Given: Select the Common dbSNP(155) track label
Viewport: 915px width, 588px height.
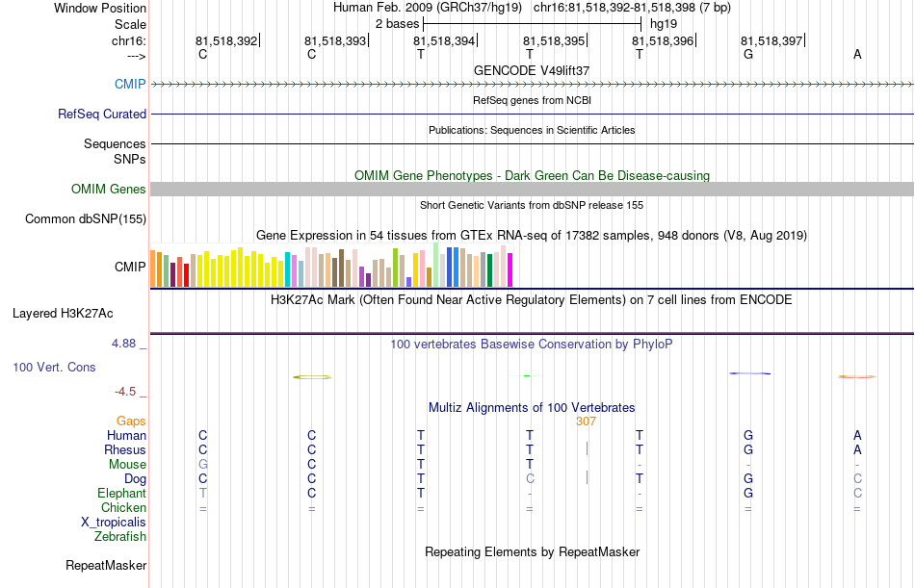Looking at the screenshot, I should click(x=86, y=218).
